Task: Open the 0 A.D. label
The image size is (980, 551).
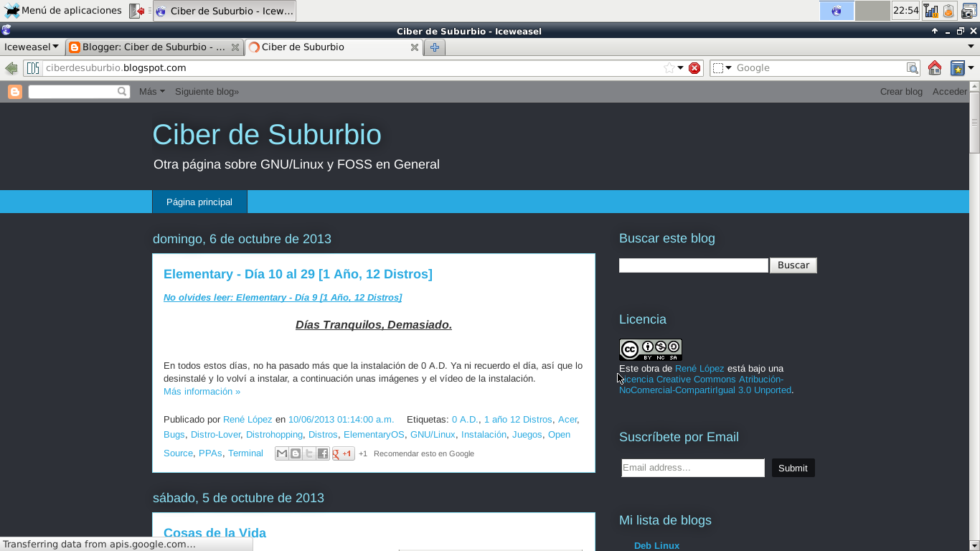Action: tap(465, 420)
